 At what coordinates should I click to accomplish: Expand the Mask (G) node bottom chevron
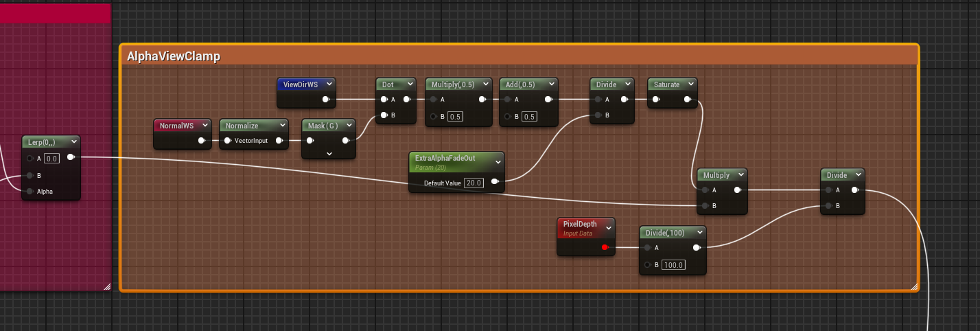coord(329,154)
